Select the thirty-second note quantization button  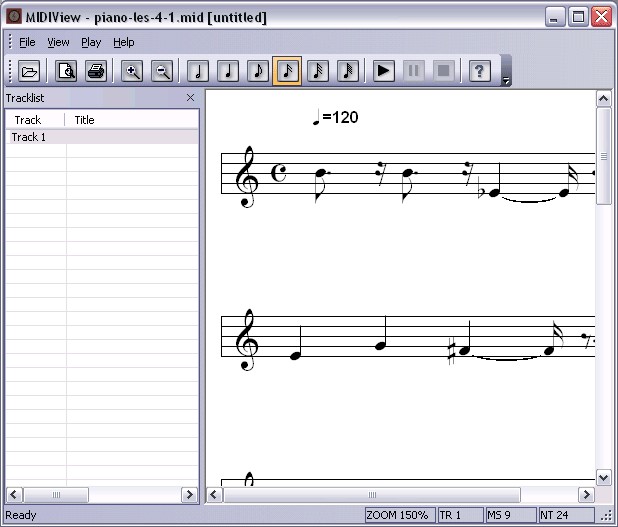point(318,71)
